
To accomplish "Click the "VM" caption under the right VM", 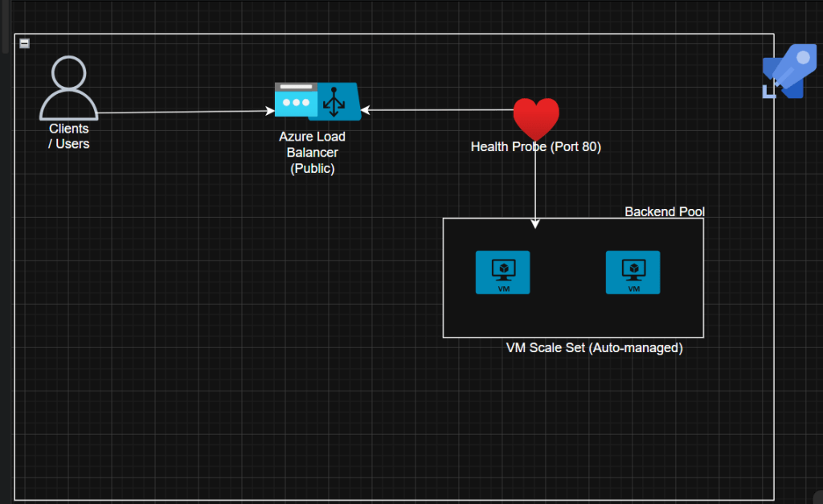I will point(633,289).
